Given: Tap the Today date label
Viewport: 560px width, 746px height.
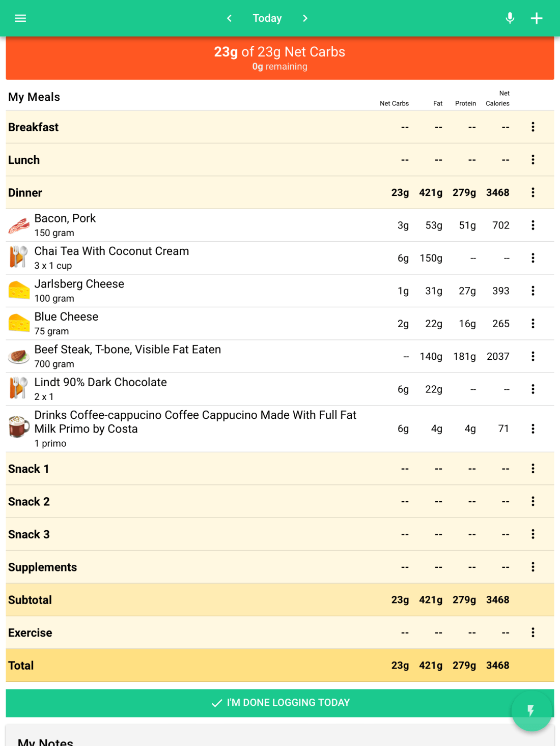Looking at the screenshot, I should 267,18.
